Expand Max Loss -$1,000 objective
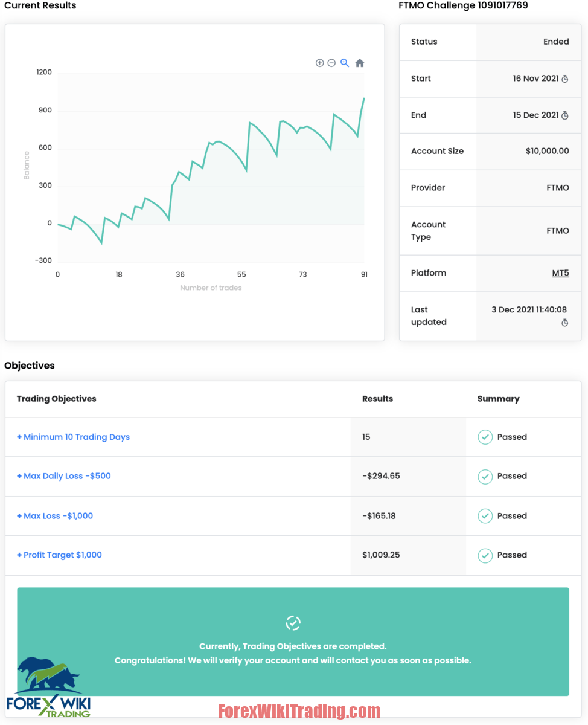The image size is (588, 725). pos(55,516)
